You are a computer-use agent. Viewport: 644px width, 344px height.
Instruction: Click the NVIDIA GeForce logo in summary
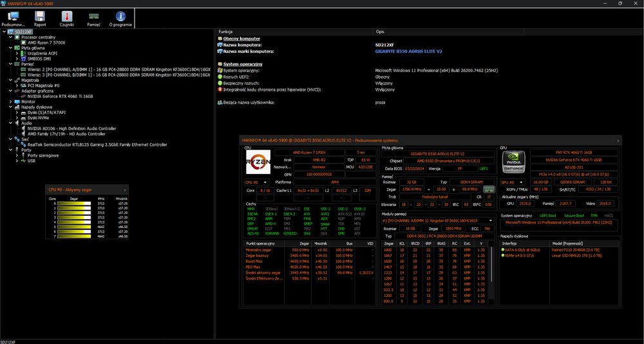(x=513, y=163)
